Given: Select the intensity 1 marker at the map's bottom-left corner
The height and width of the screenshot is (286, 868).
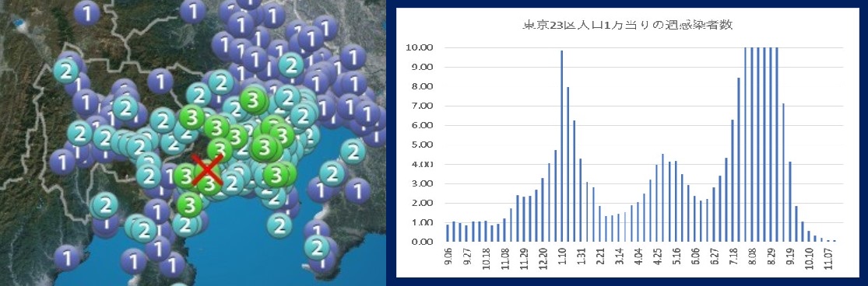Looking at the screenshot, I should 68,257.
